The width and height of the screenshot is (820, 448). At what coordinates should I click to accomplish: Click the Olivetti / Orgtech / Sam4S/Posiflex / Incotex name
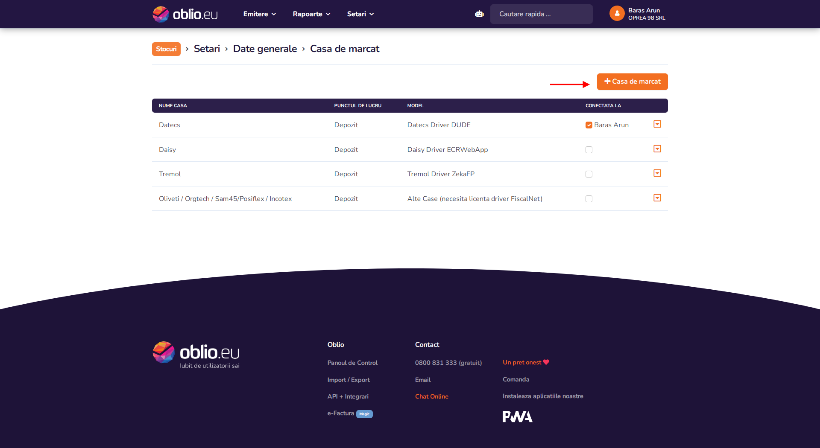click(225, 199)
